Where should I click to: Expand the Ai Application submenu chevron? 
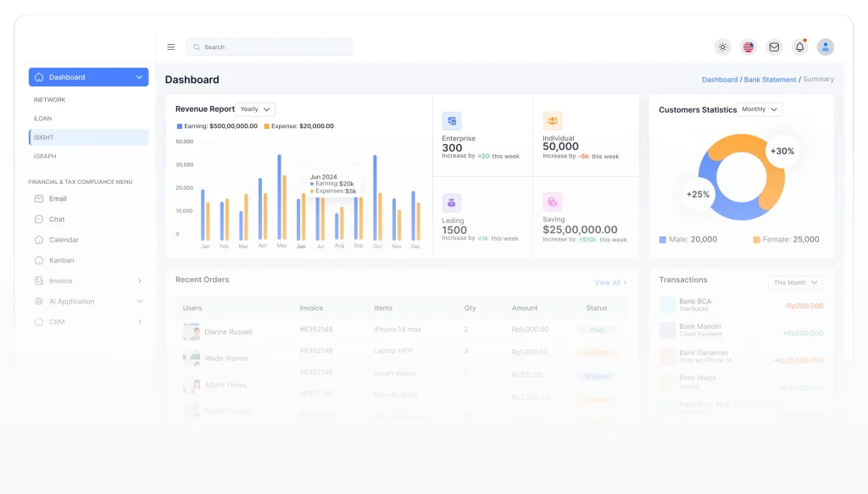point(140,302)
